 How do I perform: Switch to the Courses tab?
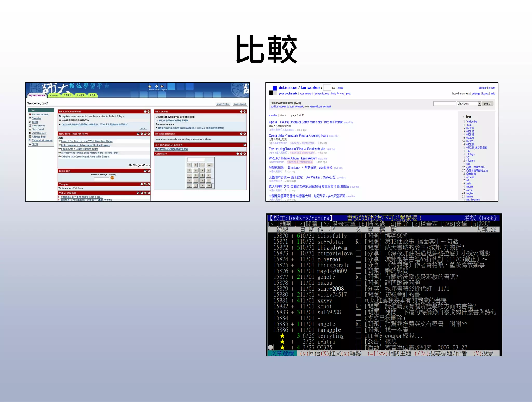point(54,95)
